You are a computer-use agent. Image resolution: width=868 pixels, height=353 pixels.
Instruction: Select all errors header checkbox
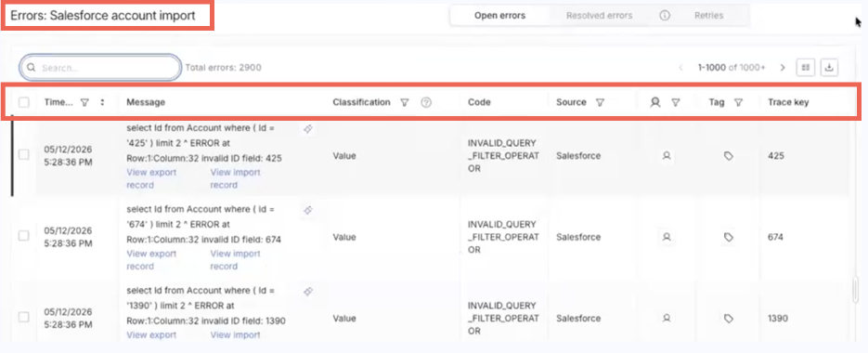coord(24,102)
